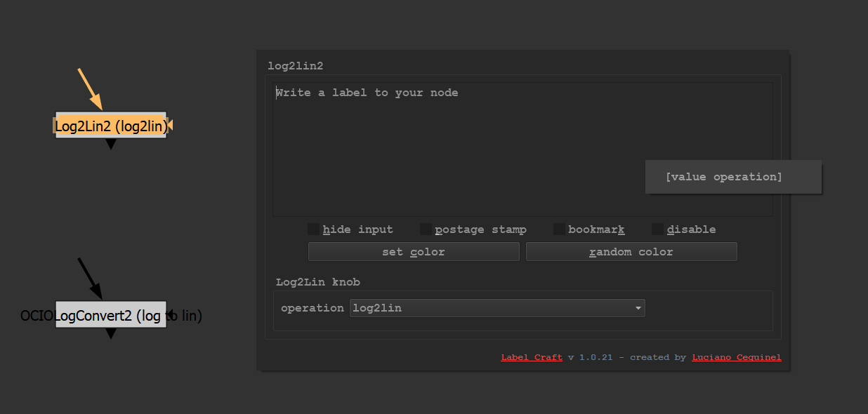Tick the disable checkbox
This screenshot has width=868, height=414.
657,229
